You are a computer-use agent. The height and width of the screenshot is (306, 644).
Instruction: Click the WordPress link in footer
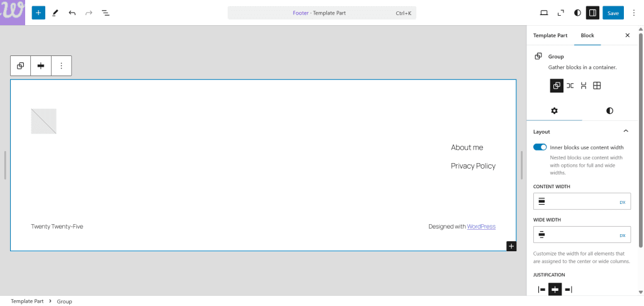pos(481,227)
